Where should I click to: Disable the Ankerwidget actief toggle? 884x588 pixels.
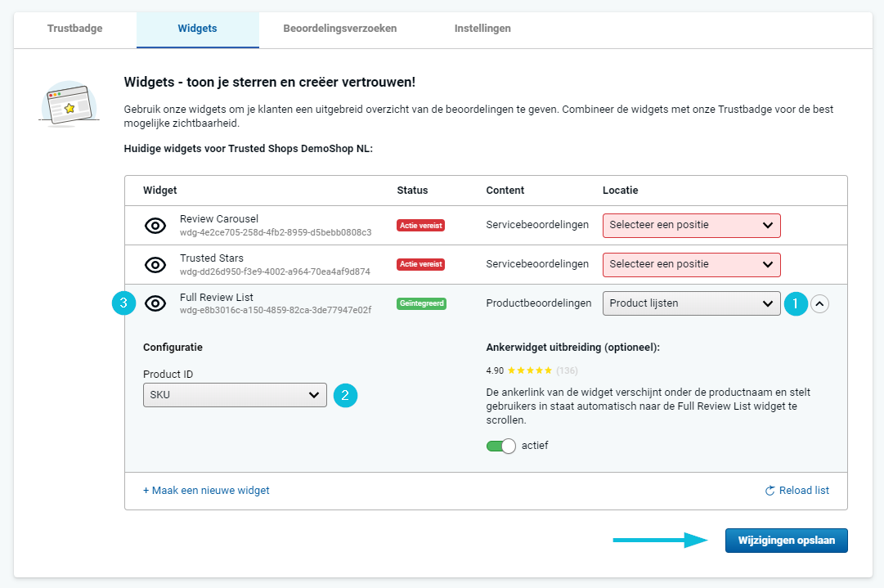[x=500, y=446]
